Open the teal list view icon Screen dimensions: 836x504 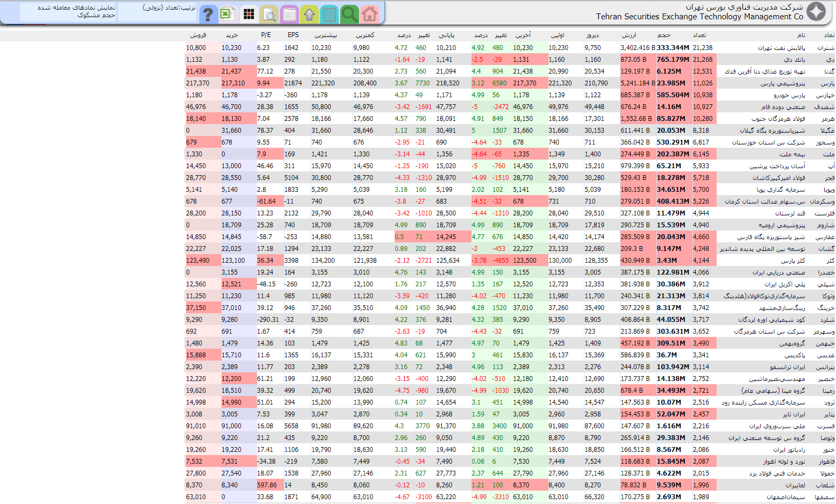(329, 14)
